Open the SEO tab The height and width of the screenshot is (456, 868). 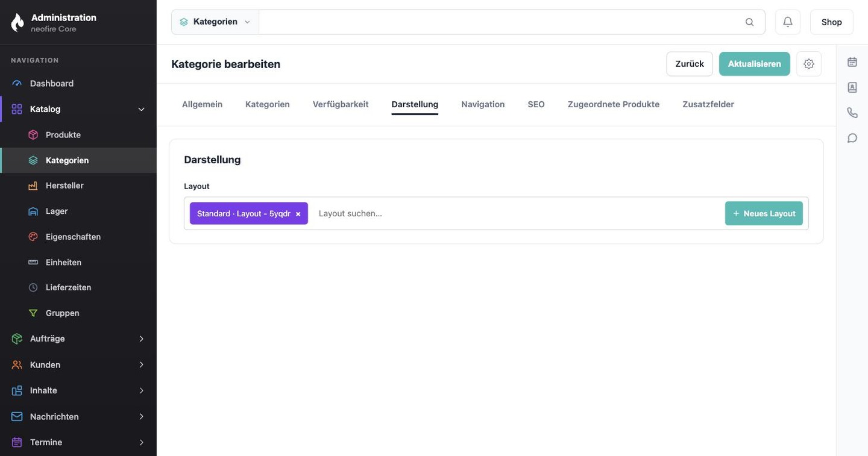click(x=536, y=104)
